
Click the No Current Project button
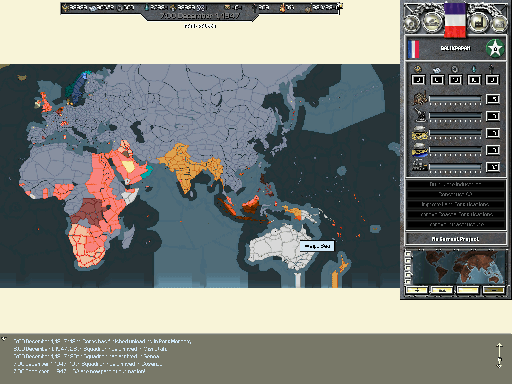pos(456,239)
